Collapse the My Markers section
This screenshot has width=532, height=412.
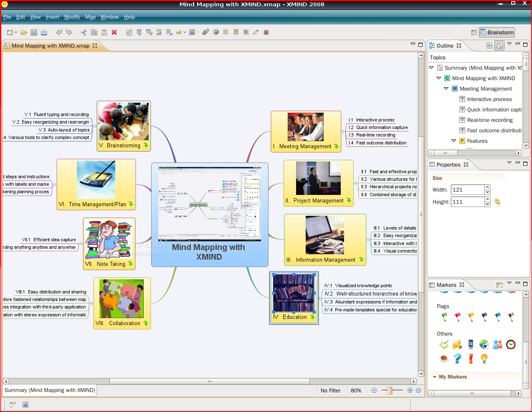coord(435,377)
